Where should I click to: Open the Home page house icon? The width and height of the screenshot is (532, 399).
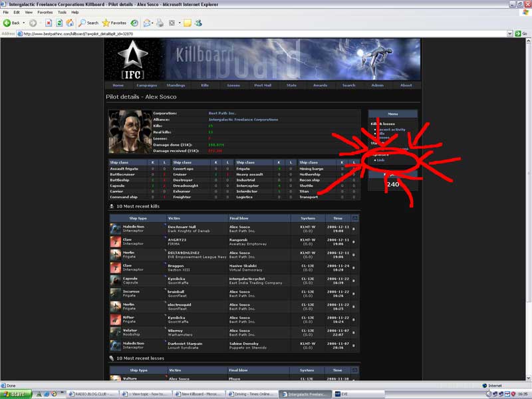(x=70, y=23)
